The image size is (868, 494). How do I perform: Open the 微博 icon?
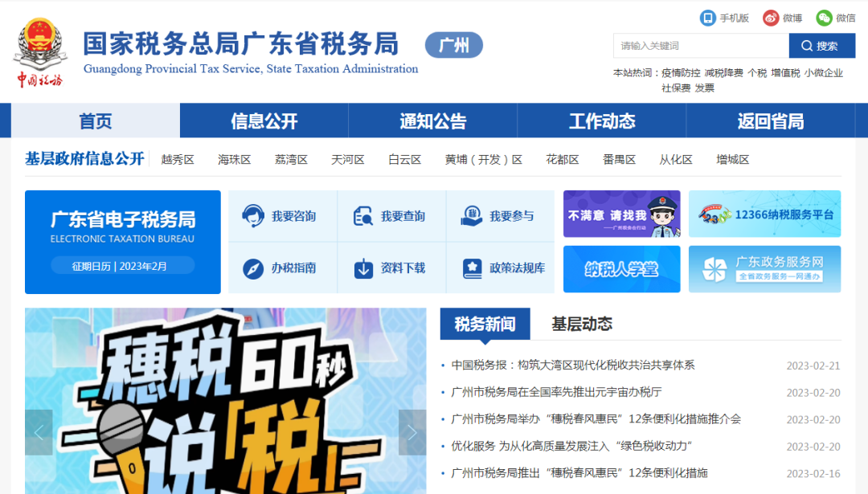tap(769, 17)
